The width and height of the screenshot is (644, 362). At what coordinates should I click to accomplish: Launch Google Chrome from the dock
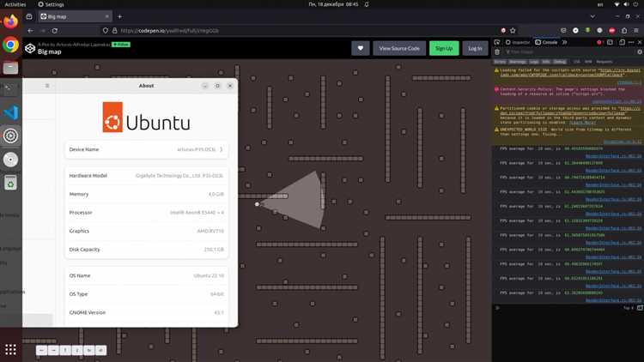click(x=10, y=45)
